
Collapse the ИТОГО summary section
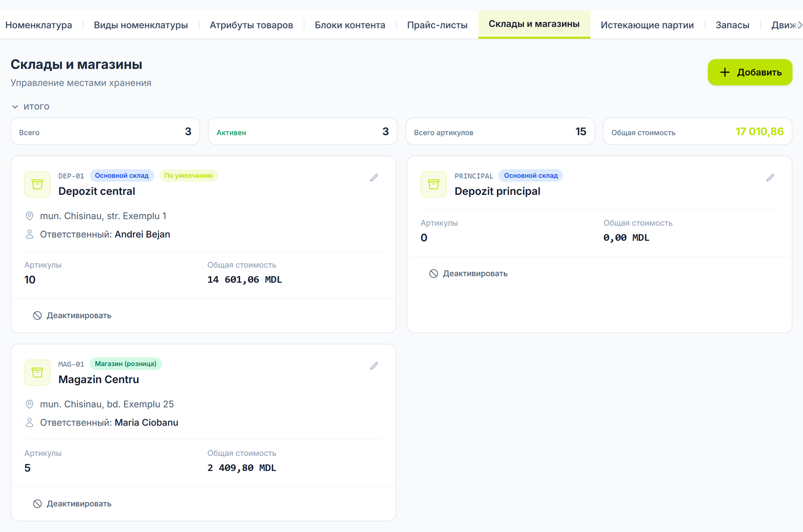tap(31, 107)
